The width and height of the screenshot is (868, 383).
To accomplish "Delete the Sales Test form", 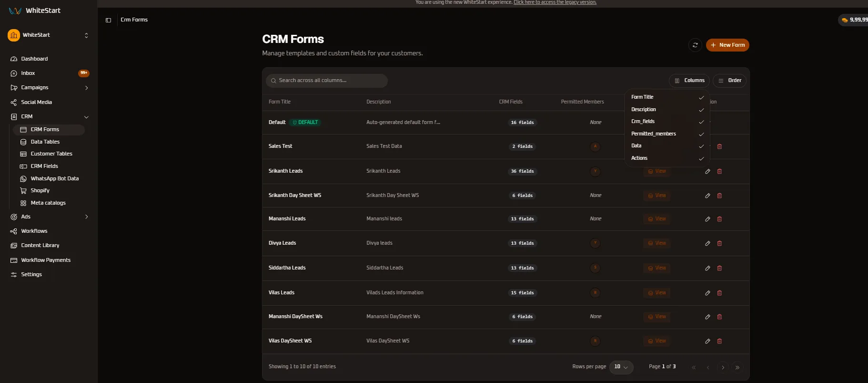I will click(x=719, y=146).
